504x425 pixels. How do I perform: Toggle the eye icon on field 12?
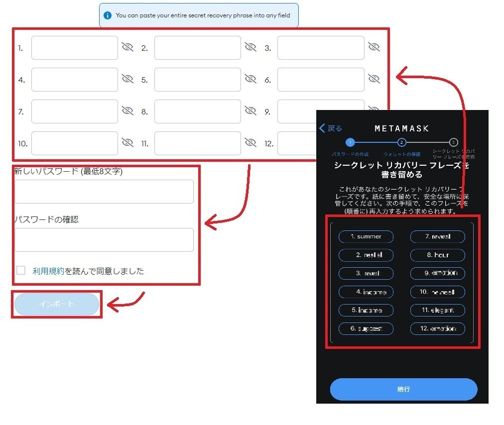pyautogui.click(x=374, y=143)
